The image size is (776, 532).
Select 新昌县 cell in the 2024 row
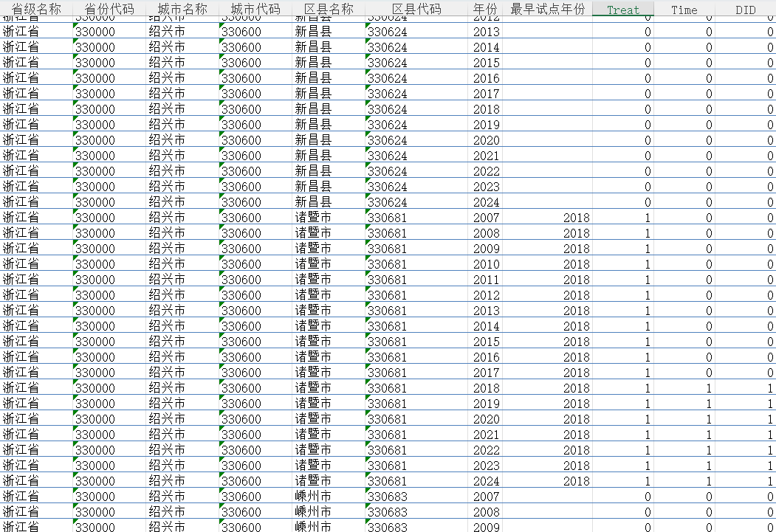pyautogui.click(x=329, y=202)
